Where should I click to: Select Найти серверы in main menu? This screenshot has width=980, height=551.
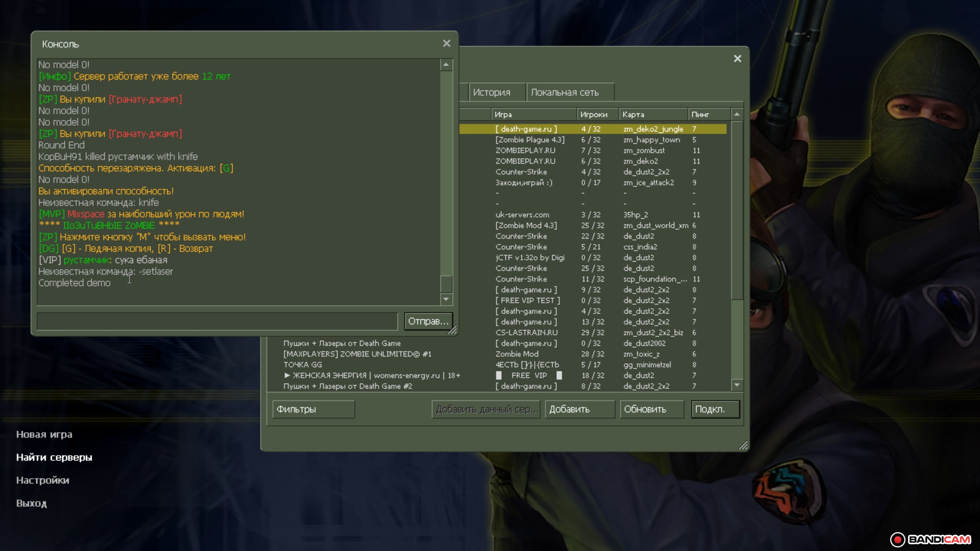(x=54, y=457)
